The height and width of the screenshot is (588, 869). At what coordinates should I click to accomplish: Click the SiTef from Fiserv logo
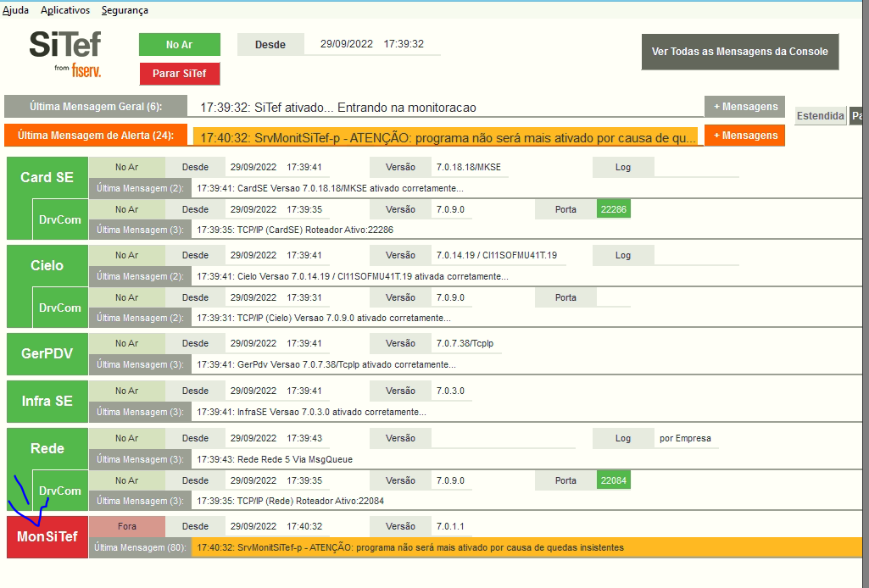(x=65, y=53)
